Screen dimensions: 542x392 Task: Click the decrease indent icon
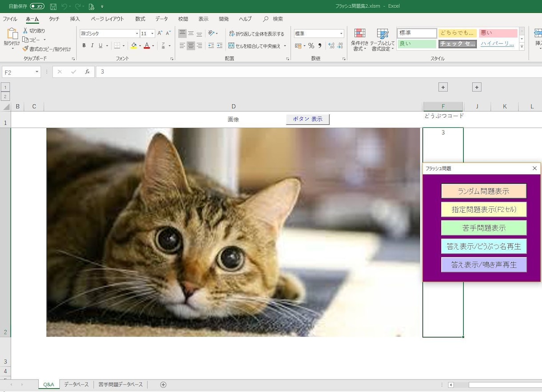click(211, 46)
